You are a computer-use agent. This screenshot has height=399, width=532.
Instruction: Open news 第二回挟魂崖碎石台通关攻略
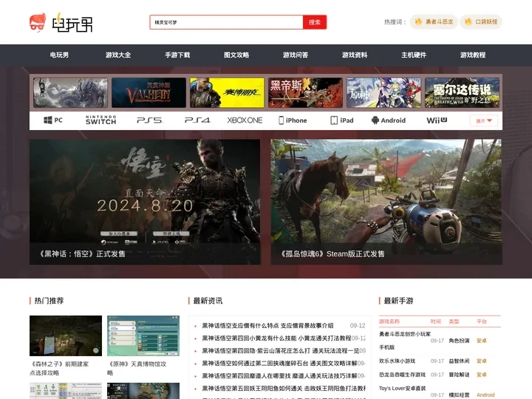pos(279,364)
